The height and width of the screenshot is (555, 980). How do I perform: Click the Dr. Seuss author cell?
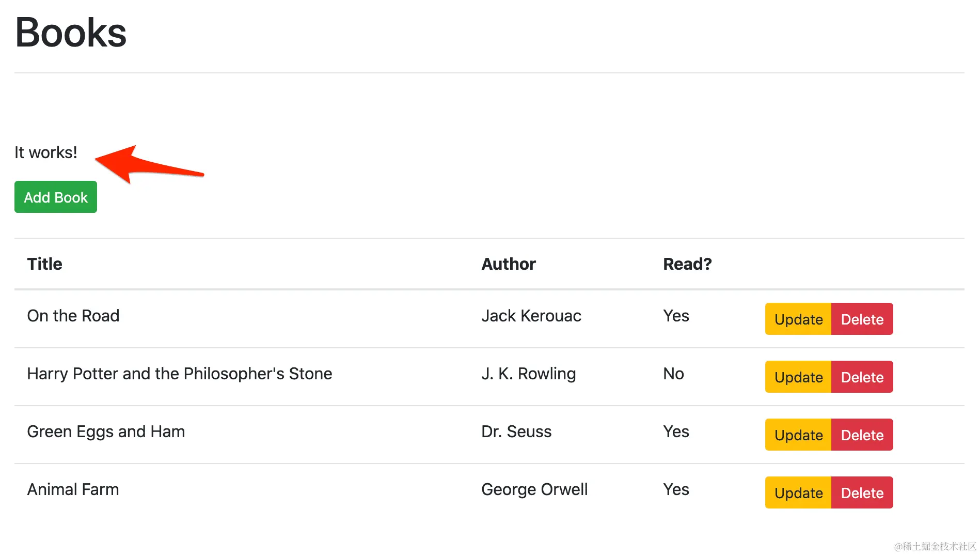(x=516, y=431)
